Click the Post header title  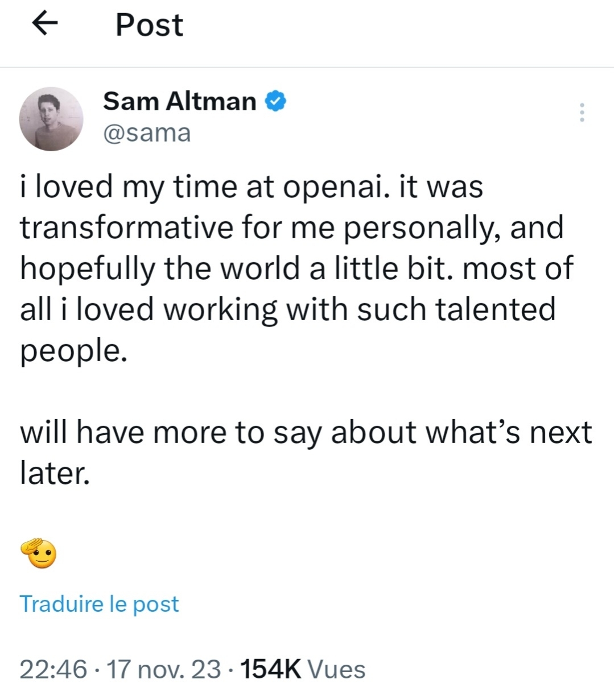(149, 25)
